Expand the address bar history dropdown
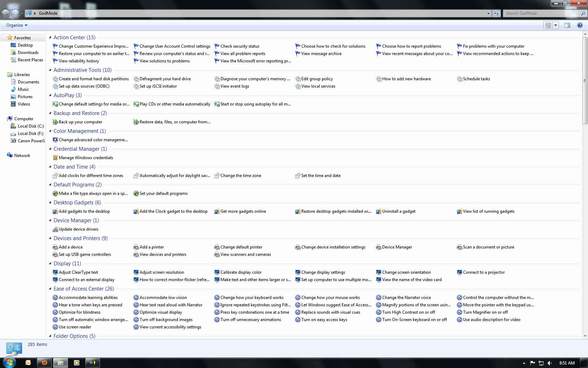The image size is (588, 368). (x=488, y=13)
